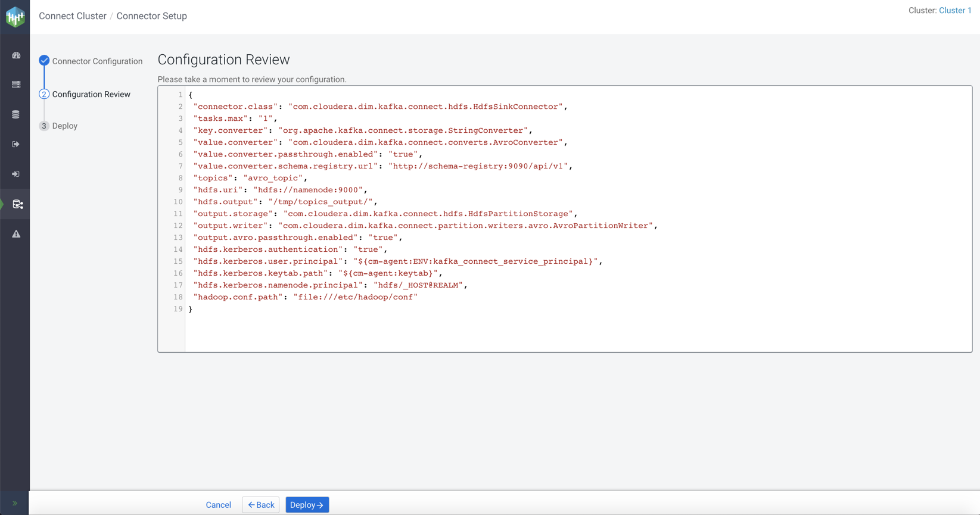Open Cluster 1 link
This screenshot has width=980, height=515.
(x=955, y=10)
